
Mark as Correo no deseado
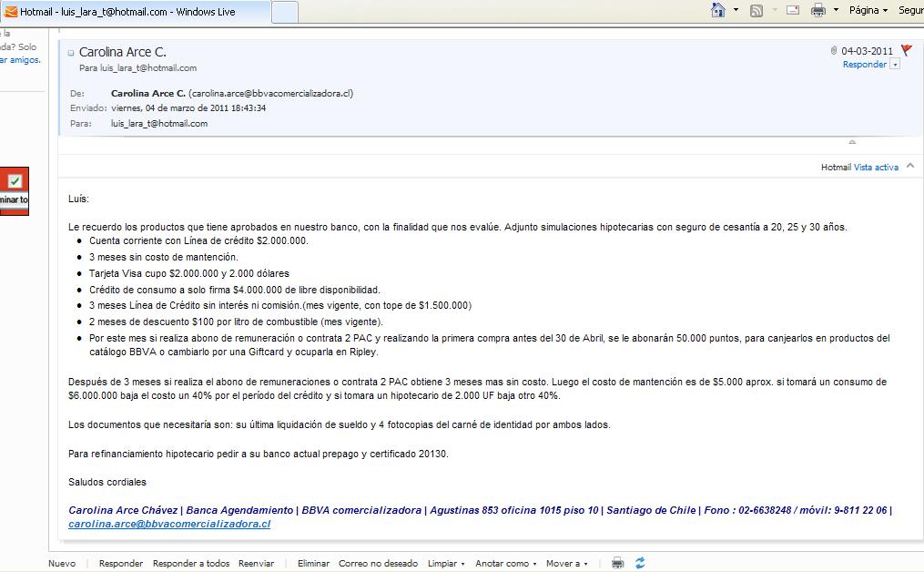point(378,563)
